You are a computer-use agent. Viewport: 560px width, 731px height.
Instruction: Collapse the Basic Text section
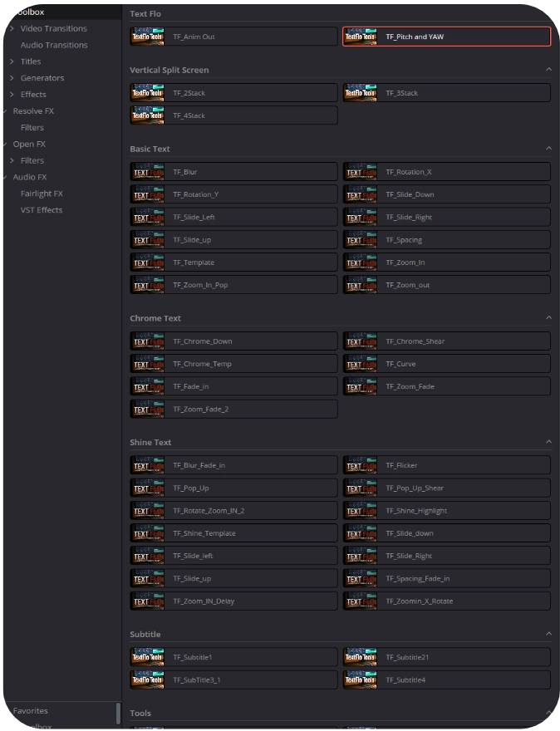[548, 149]
